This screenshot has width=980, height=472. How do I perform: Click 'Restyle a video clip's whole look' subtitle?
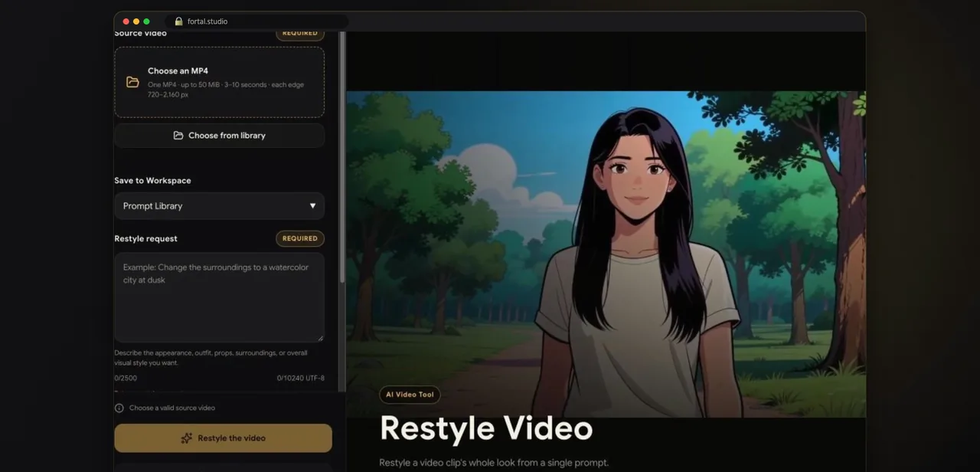(494, 463)
